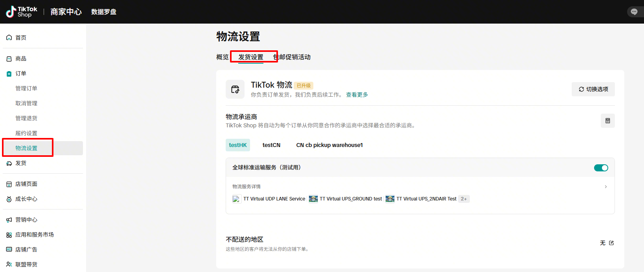The image size is (644, 272).
Task: Open 联盟带货 in the sidebar
Action: 26,265
